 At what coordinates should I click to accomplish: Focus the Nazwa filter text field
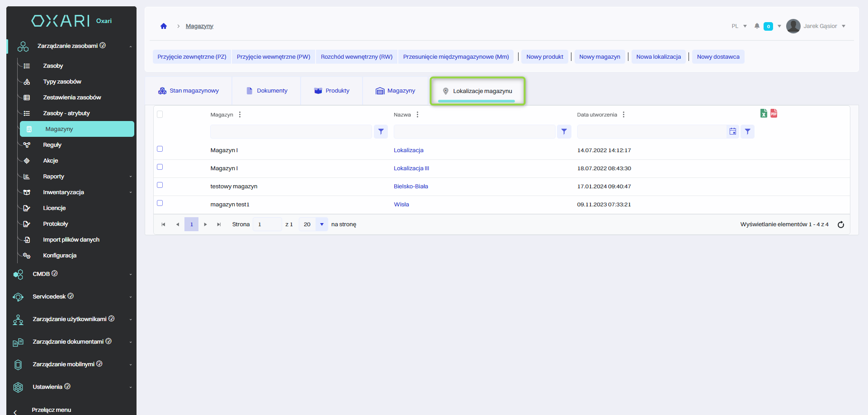point(474,131)
